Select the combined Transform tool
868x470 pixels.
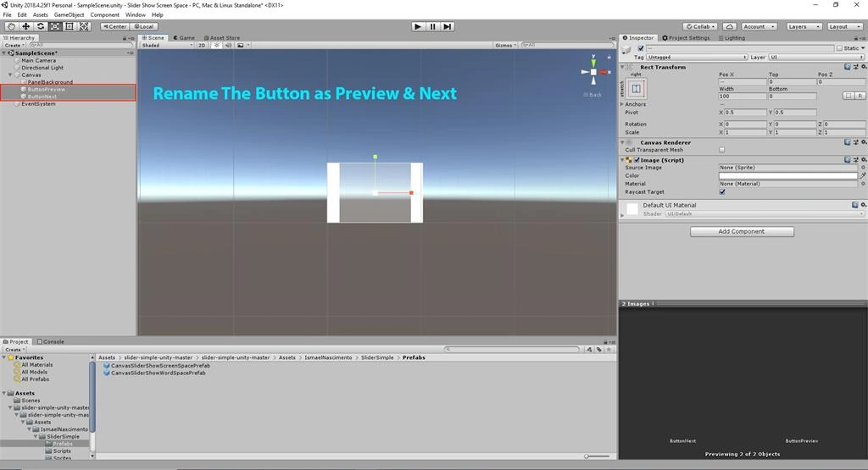pyautogui.click(x=84, y=26)
